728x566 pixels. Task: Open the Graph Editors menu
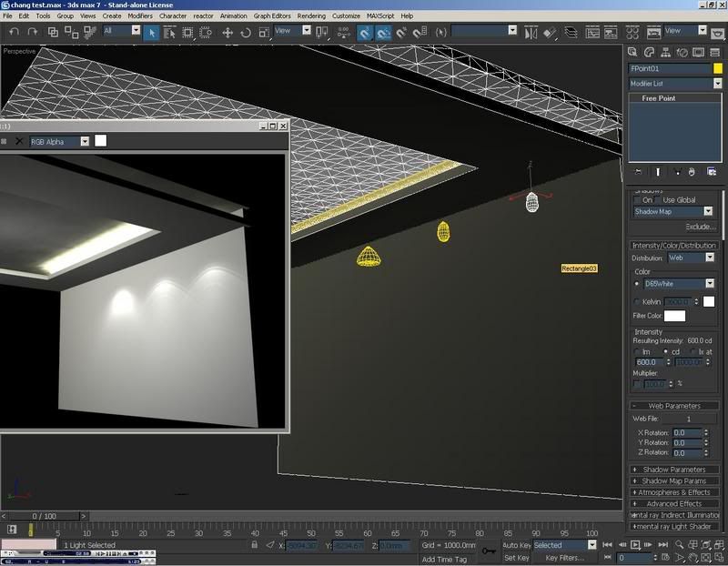pos(273,15)
